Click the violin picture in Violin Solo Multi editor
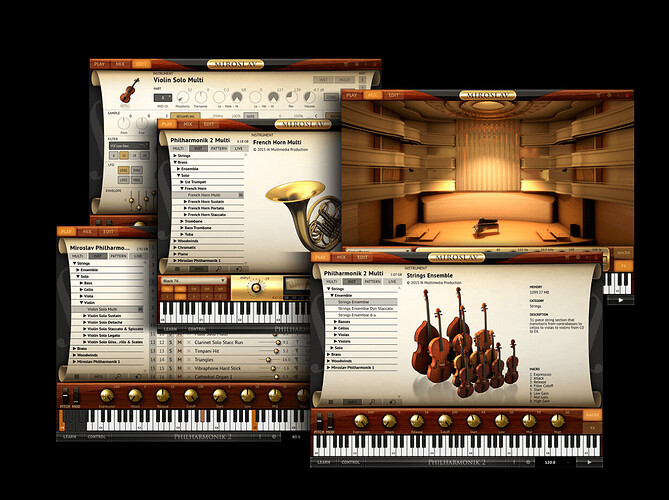The width and height of the screenshot is (669, 500). [130, 90]
